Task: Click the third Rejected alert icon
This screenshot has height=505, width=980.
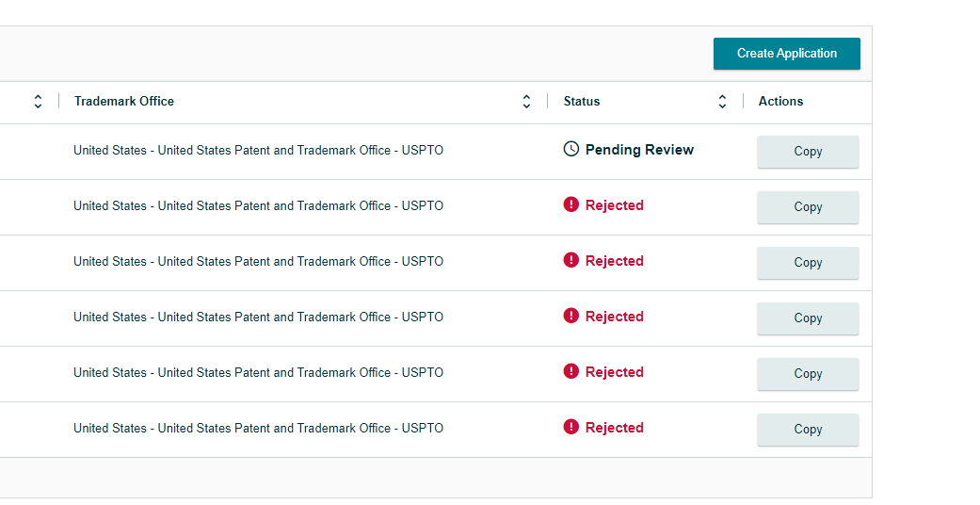Action: pos(570,316)
